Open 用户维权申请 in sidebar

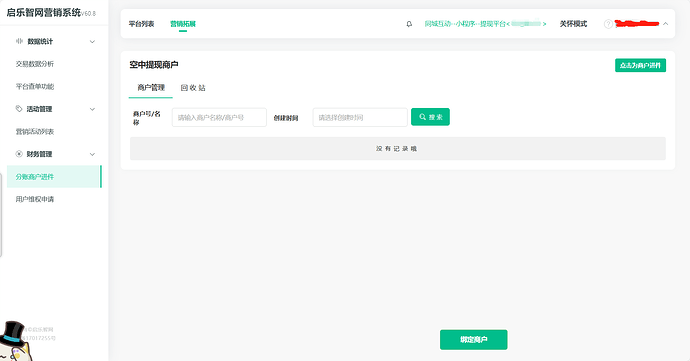(x=35, y=199)
